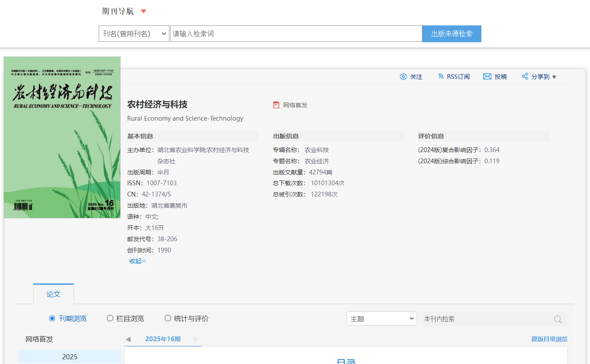This screenshot has height=364, width=590.
Task: Open the 主题 search field dropdown
Action: click(381, 319)
